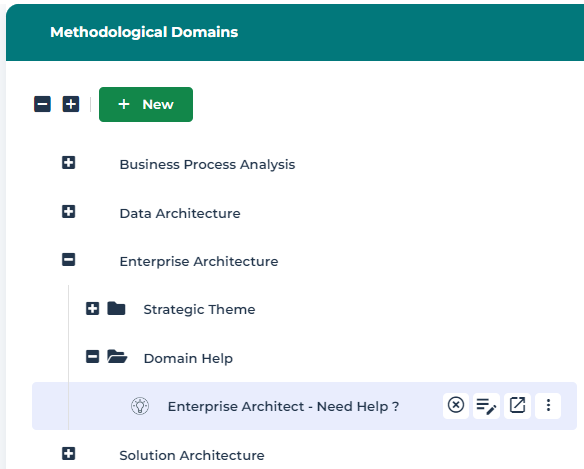Expand the Solution Architecture node
The height and width of the screenshot is (469, 584).
69,454
